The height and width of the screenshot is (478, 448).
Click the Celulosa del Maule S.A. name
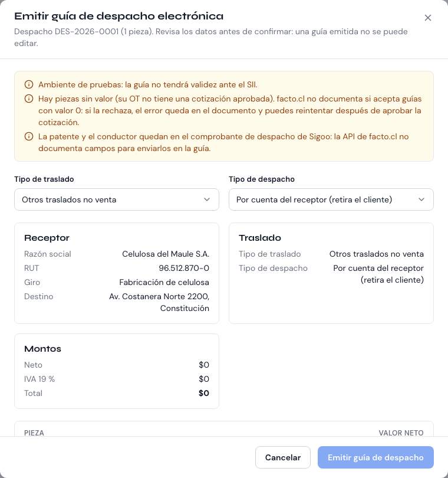click(x=166, y=254)
